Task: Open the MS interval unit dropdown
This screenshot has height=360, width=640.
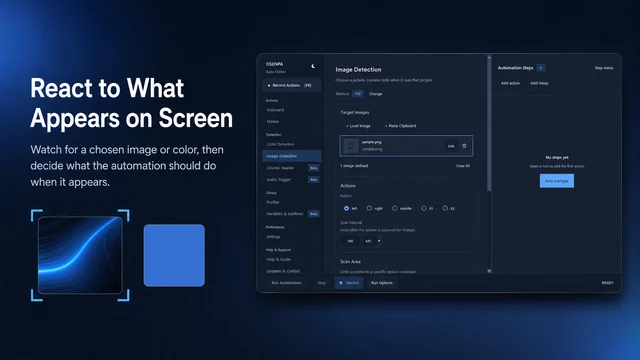Action: (372, 241)
